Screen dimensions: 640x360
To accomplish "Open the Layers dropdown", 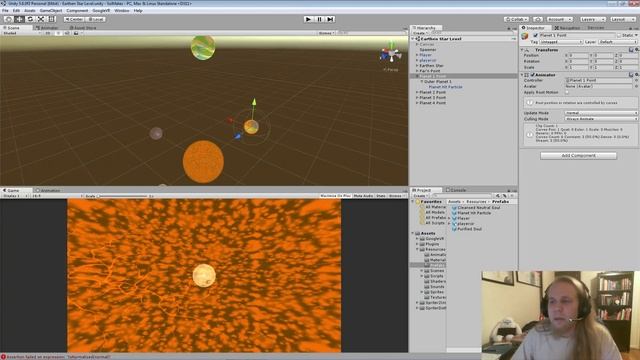I will (592, 19).
